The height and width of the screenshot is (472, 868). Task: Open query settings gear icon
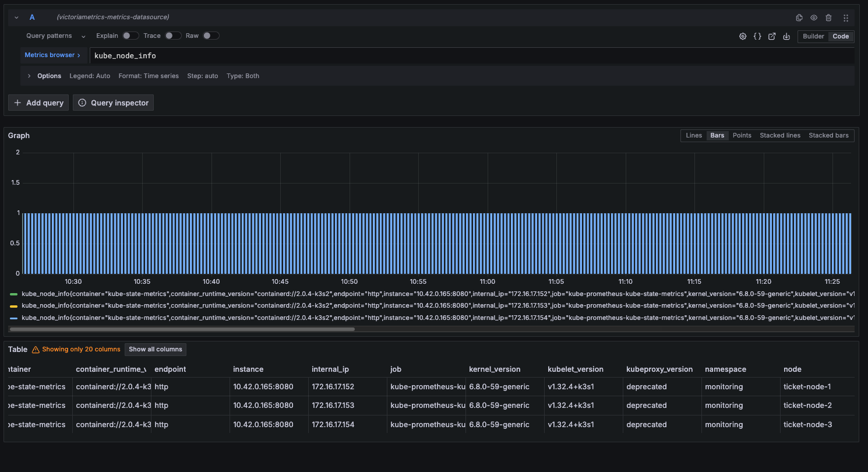click(743, 36)
